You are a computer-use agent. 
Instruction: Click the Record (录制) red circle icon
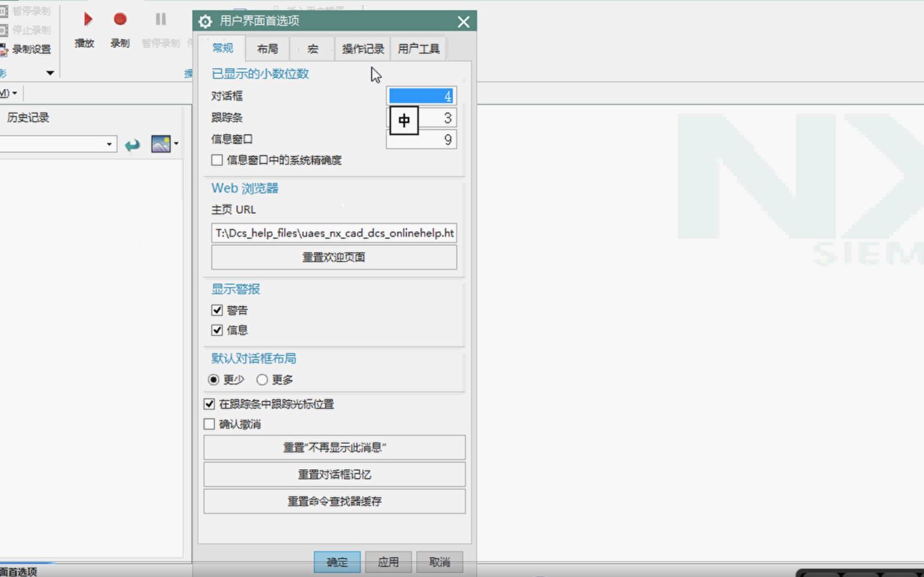120,19
